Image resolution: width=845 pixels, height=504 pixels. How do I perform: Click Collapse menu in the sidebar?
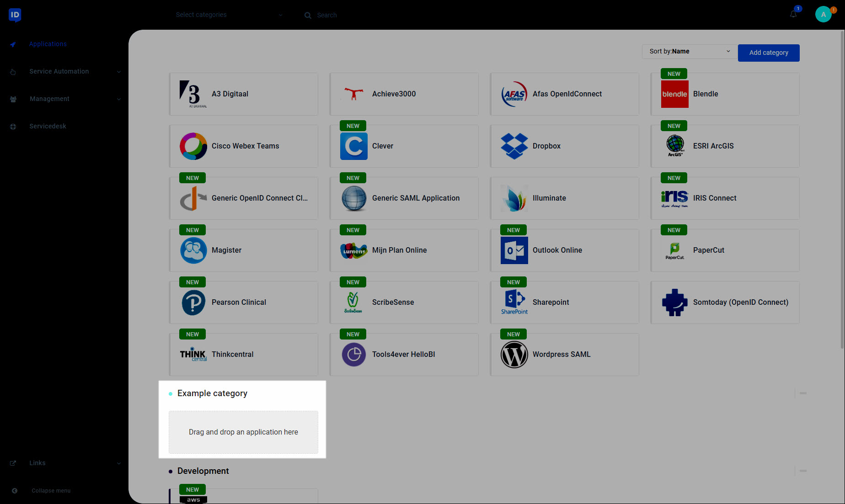coord(51,491)
